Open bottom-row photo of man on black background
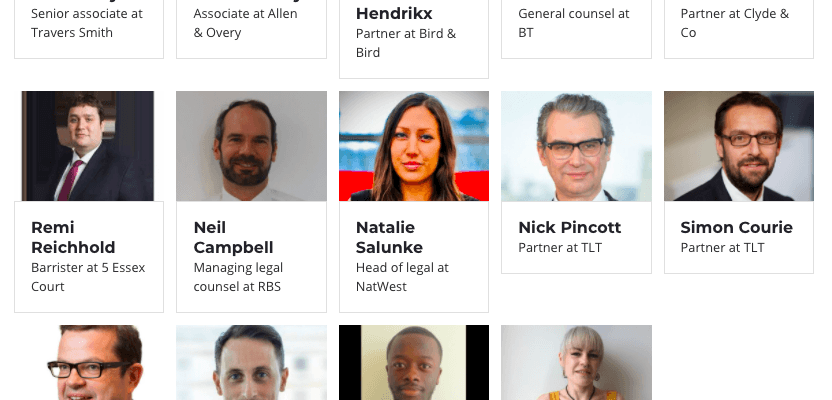Viewport: 832px width, 400px height. click(x=414, y=362)
